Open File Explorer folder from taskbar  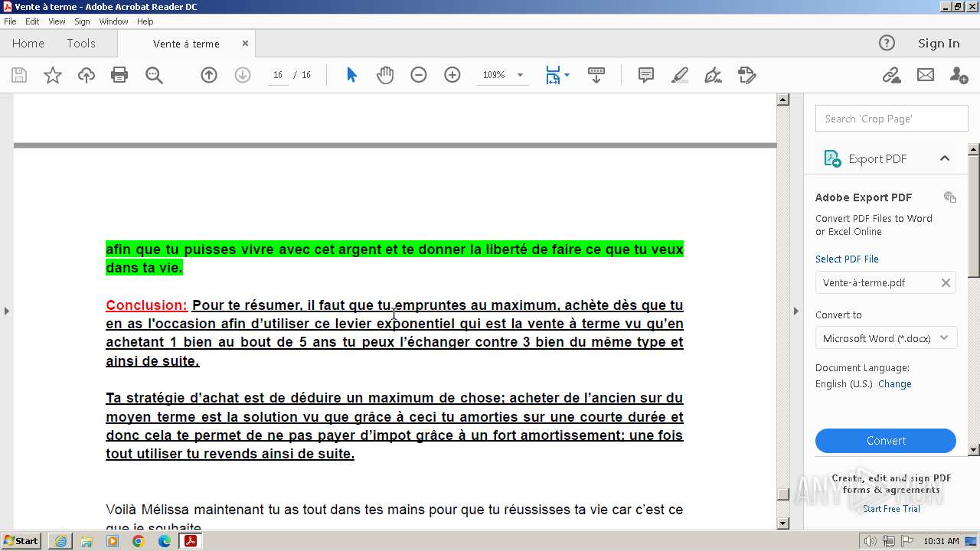point(87,541)
